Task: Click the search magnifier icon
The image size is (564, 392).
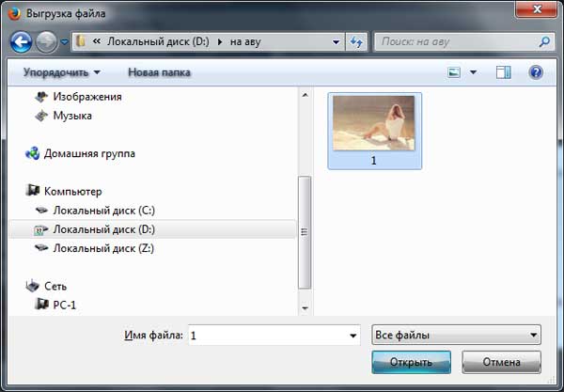Action: 543,42
